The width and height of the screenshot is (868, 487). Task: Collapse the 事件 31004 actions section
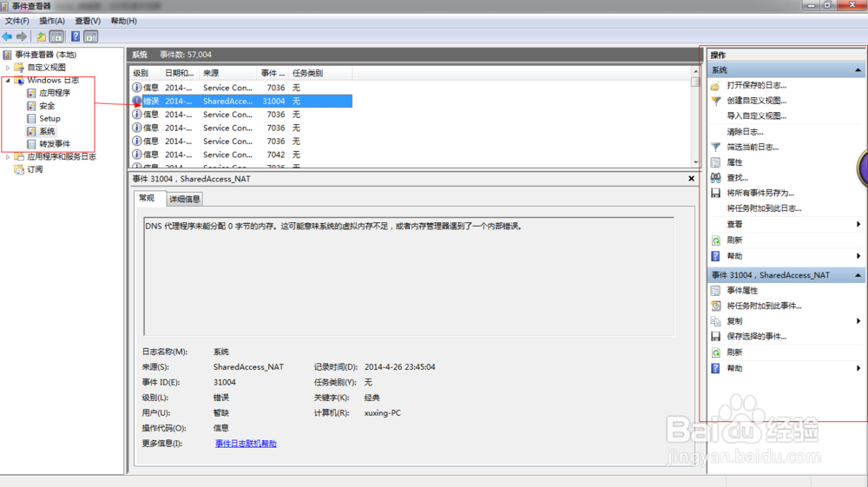pos(858,275)
